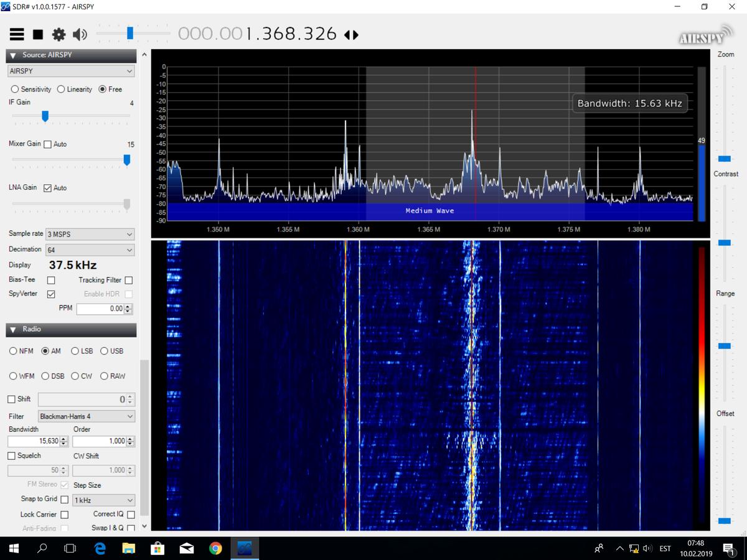Open the Sample rate dropdown
Image resolution: width=747 pixels, height=560 pixels.
(x=90, y=235)
